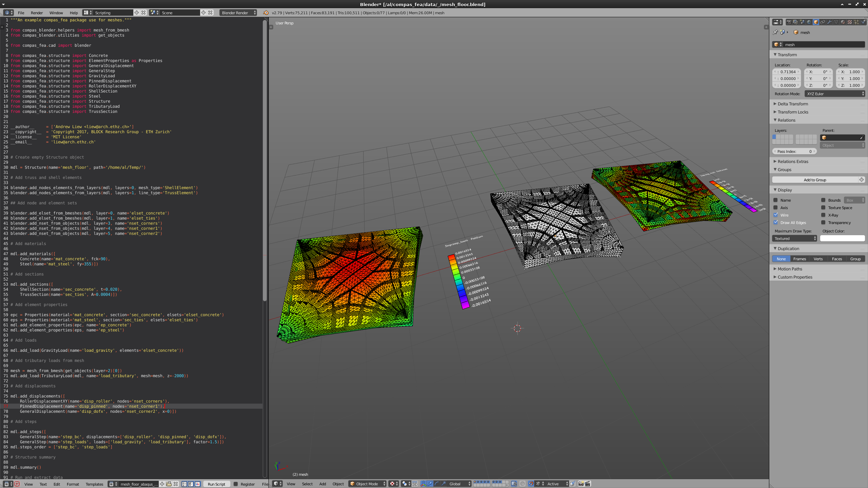Enable syntax highlighting with the 'ab' icon
The image size is (868, 488).
tap(198, 484)
